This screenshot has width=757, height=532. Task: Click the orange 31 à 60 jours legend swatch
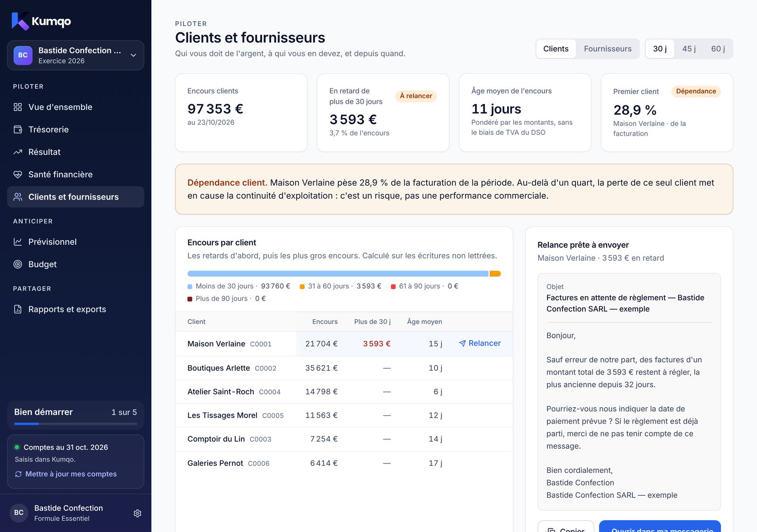click(x=302, y=287)
